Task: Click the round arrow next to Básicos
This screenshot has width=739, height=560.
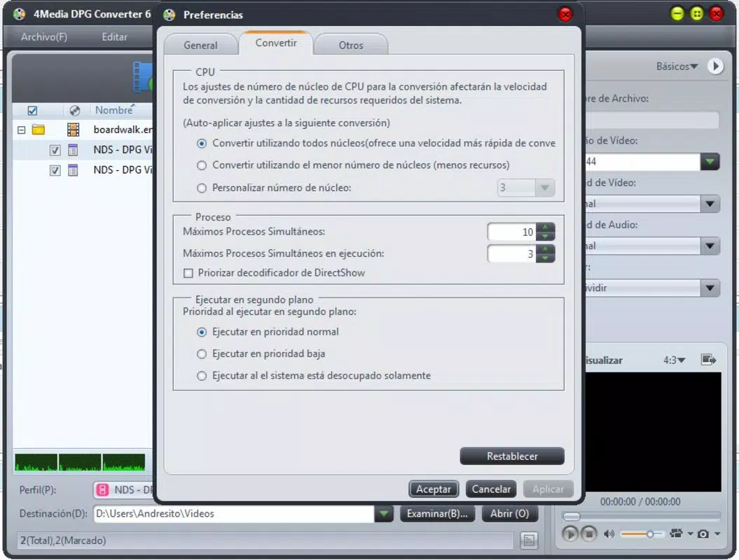Action: coord(715,66)
